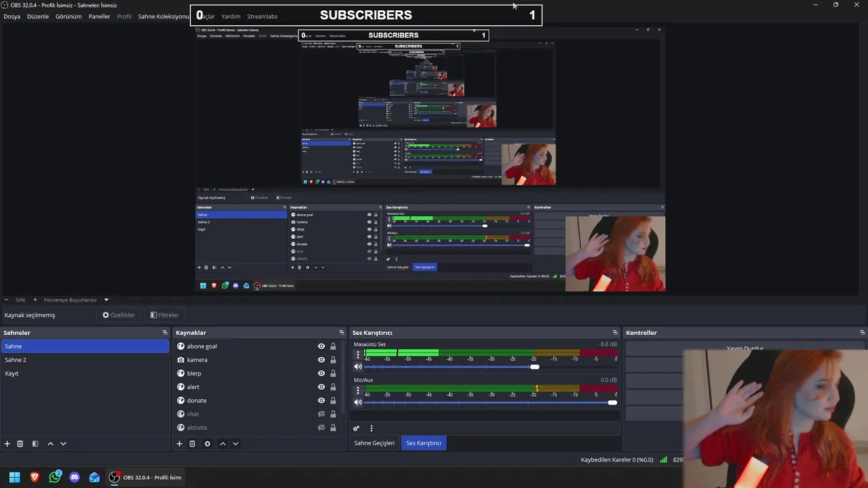Viewport: 868px width, 488px height.
Task: Open the Görünüm menu
Action: tap(68, 16)
